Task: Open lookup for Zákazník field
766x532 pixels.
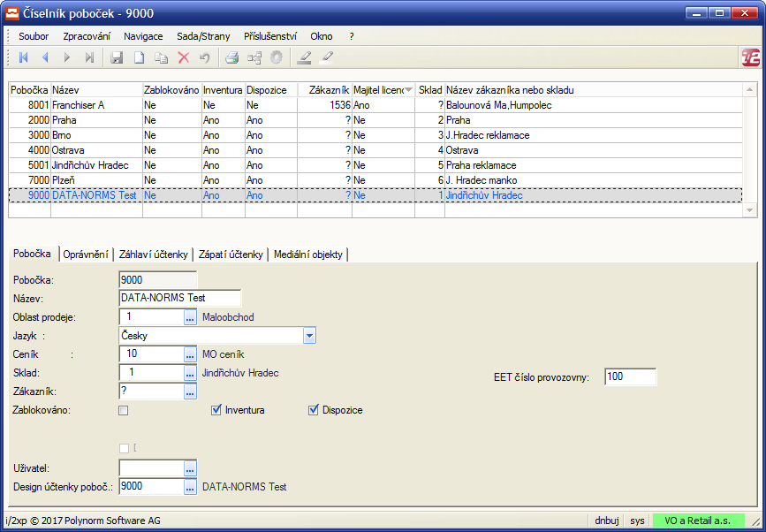Action: click(x=190, y=391)
